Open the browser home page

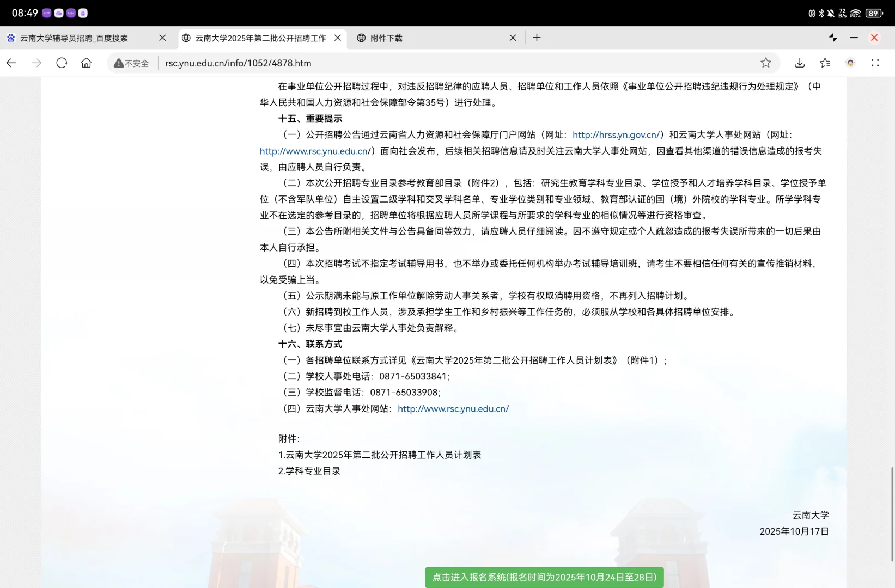coord(86,63)
